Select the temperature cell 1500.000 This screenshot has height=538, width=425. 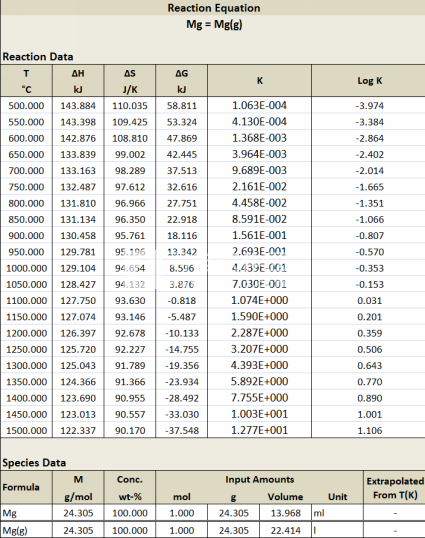coord(26,430)
